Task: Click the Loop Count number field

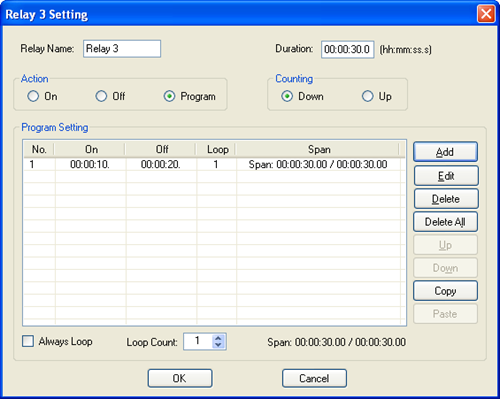Action: point(198,341)
